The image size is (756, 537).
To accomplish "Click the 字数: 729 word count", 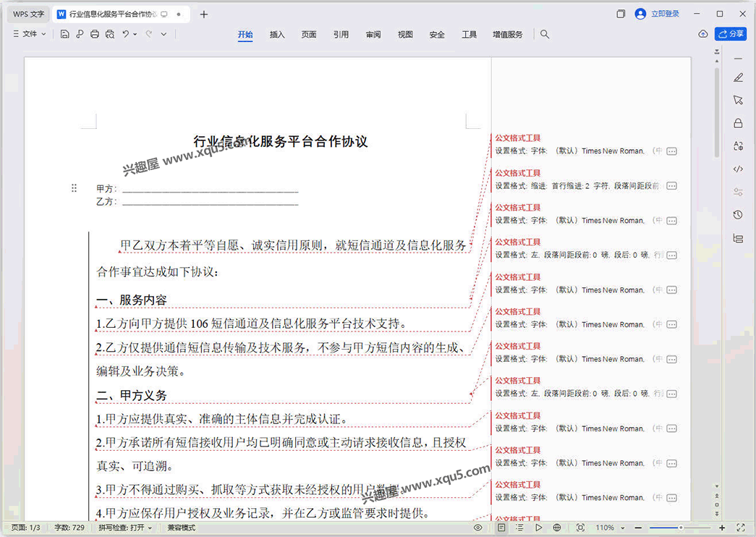I will tap(69, 528).
